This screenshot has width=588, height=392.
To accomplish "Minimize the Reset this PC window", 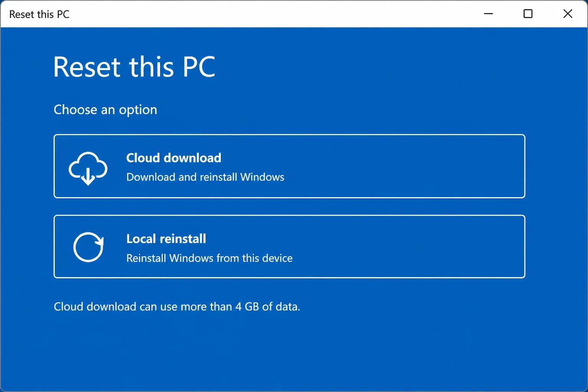I will 488,14.
